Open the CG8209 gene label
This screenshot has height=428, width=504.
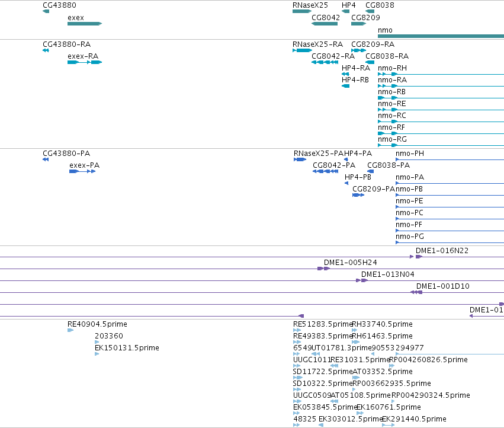pos(365,18)
